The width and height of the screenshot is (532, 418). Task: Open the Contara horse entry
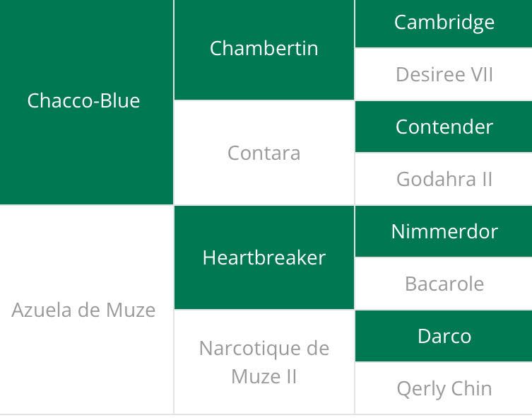click(x=264, y=153)
